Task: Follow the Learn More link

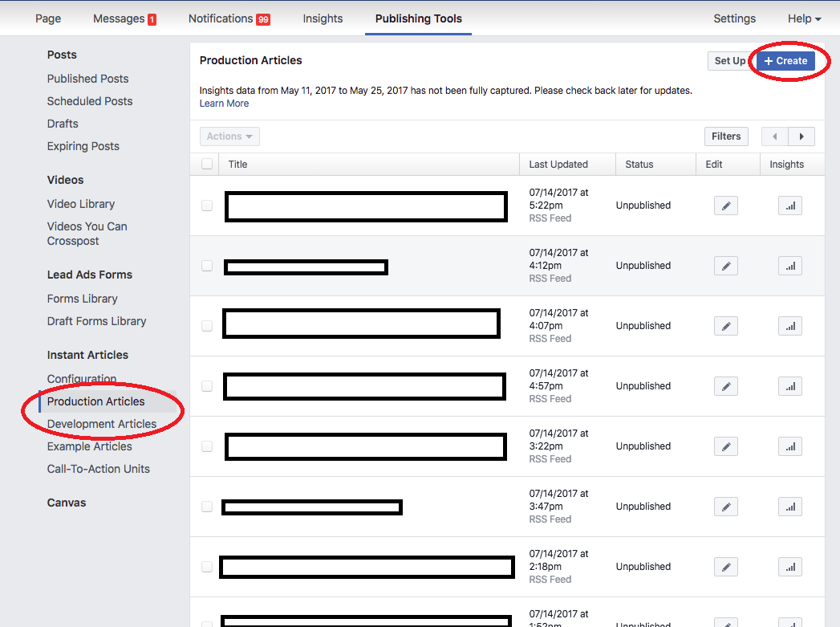Action: click(224, 104)
